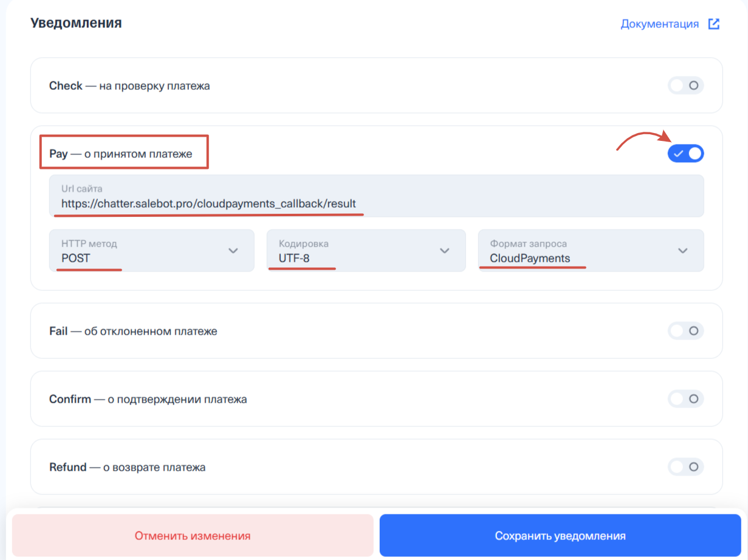Click the Уведомления section heading
Image resolution: width=748 pixels, height=560 pixels.
click(x=76, y=24)
